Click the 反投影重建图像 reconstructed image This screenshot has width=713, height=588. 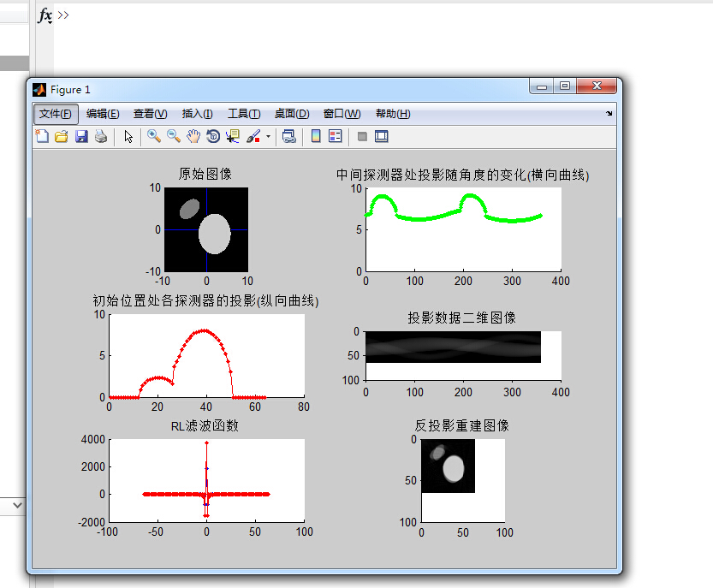(449, 466)
